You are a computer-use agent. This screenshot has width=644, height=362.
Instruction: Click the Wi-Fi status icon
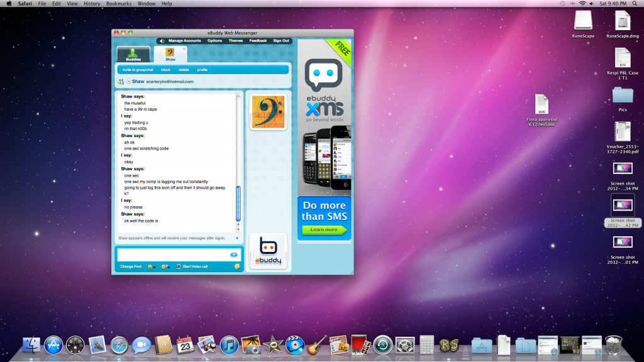point(582,4)
